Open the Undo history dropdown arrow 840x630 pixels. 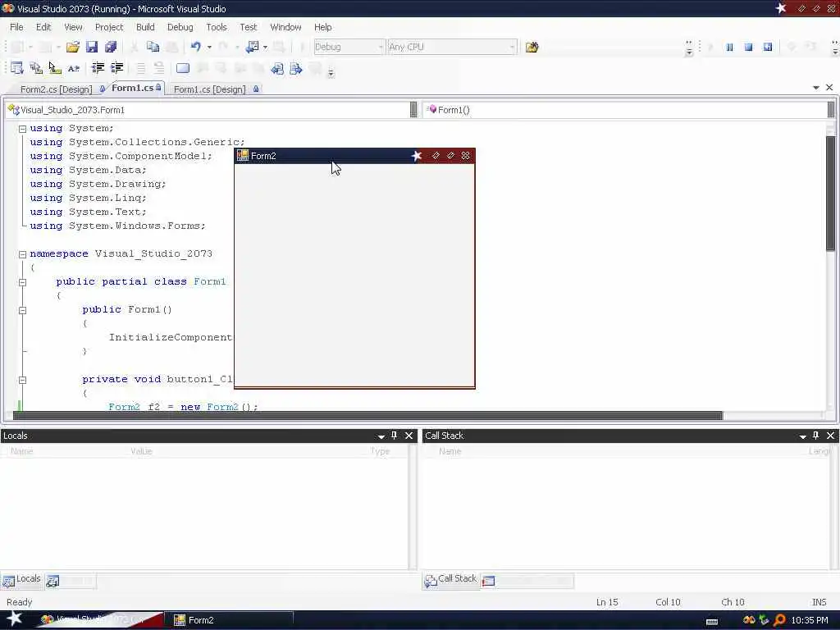[209, 47]
